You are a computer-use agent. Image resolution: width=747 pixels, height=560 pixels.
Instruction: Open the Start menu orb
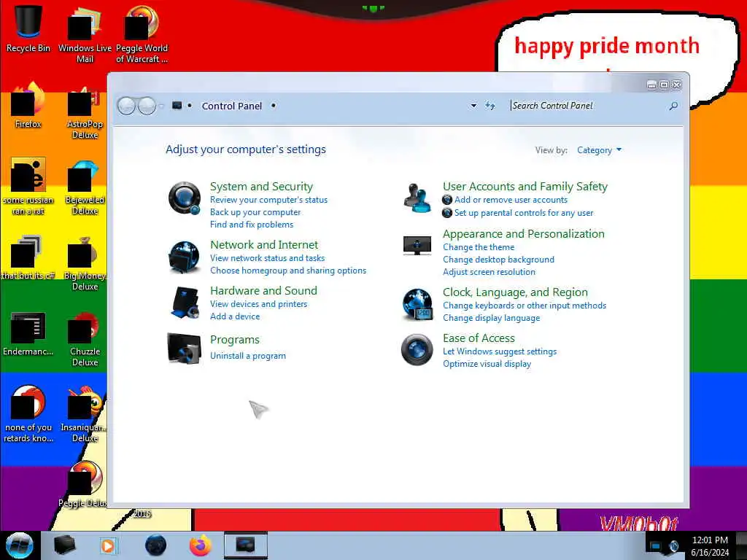click(19, 545)
